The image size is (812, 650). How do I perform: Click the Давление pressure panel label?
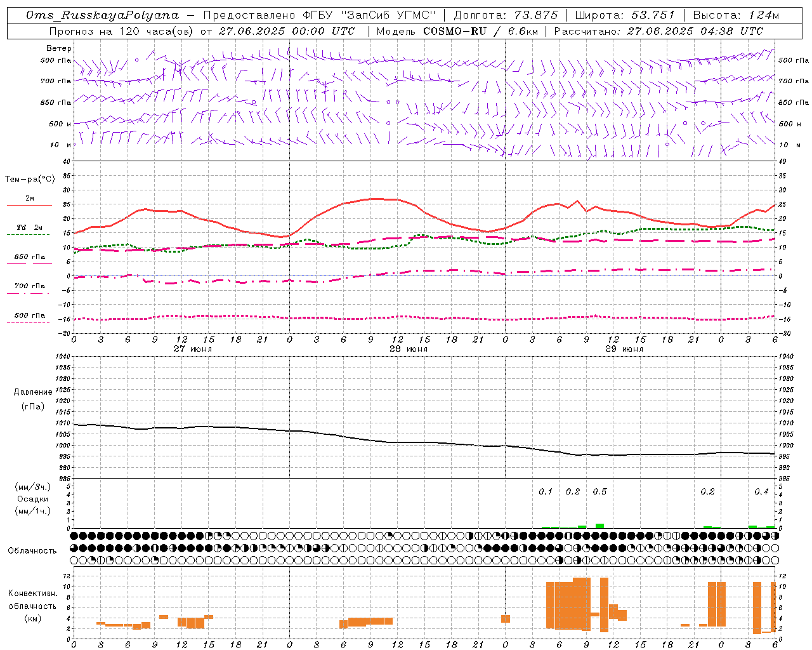click(33, 392)
